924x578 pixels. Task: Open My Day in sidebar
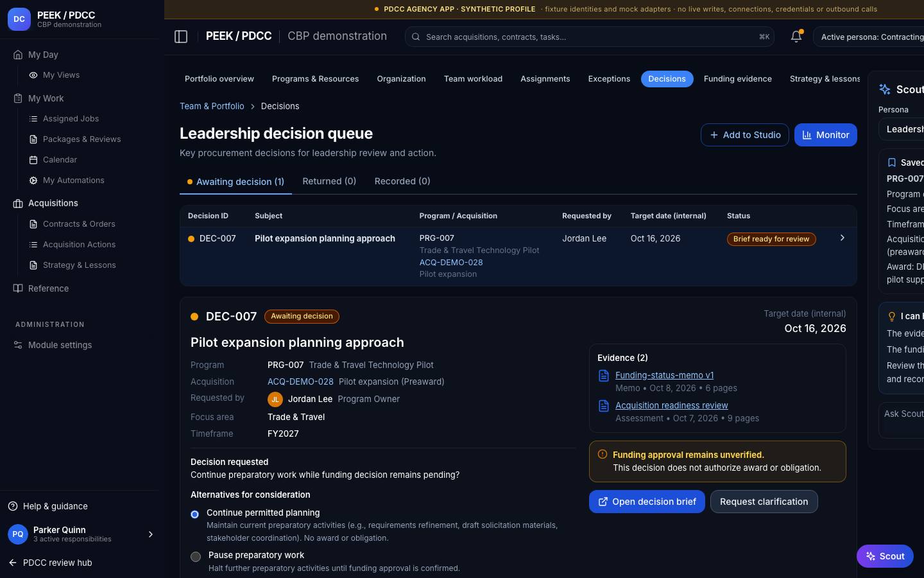point(43,55)
